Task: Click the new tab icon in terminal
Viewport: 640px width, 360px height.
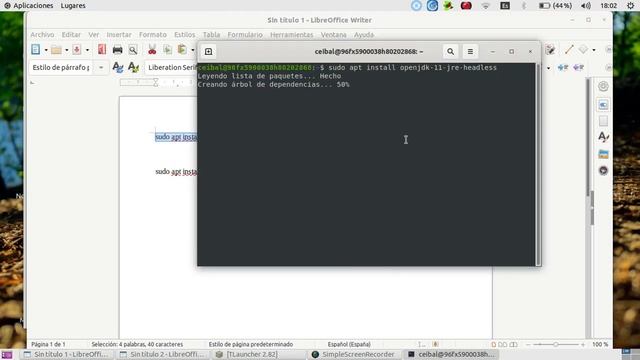Action: (209, 52)
